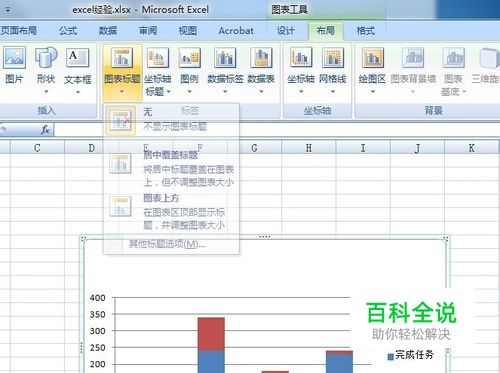Switch to the 设计 chart tools tab
This screenshot has height=373, width=500.
286,31
